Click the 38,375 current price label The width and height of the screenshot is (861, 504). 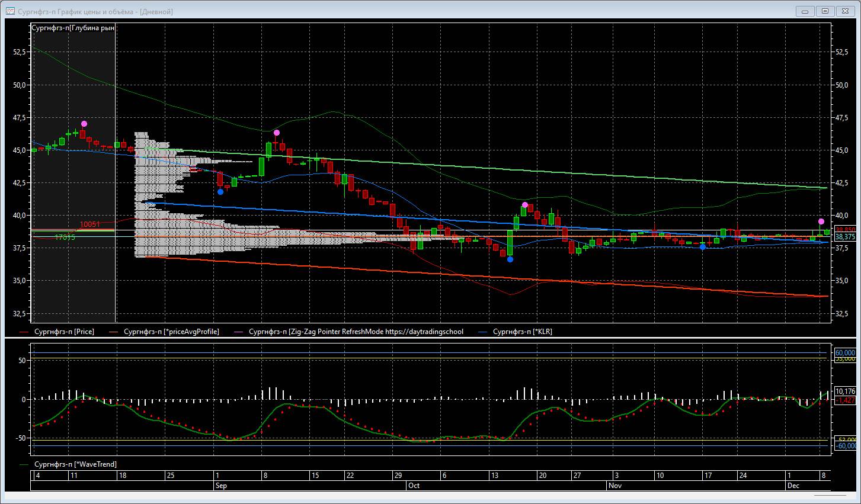click(x=845, y=237)
